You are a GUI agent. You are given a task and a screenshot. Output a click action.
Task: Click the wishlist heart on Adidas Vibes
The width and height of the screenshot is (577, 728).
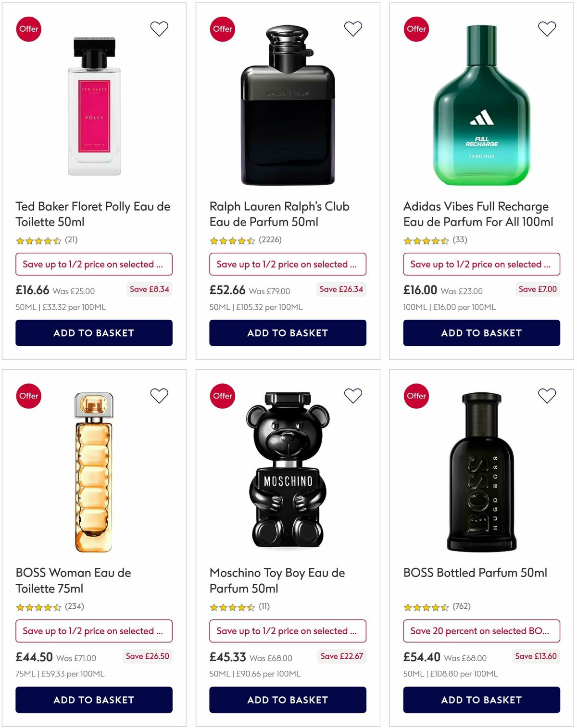[547, 28]
